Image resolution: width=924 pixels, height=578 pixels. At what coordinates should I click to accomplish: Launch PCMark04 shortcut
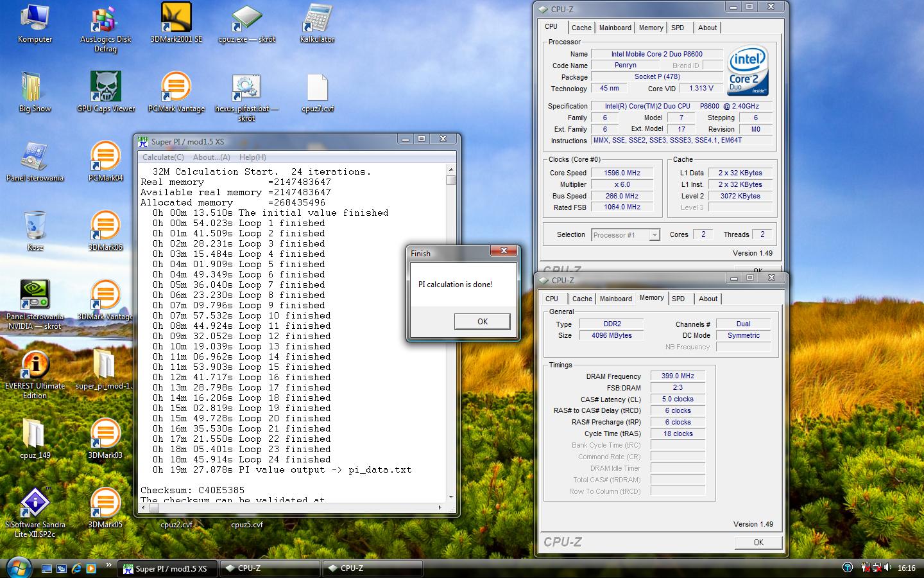tap(105, 162)
